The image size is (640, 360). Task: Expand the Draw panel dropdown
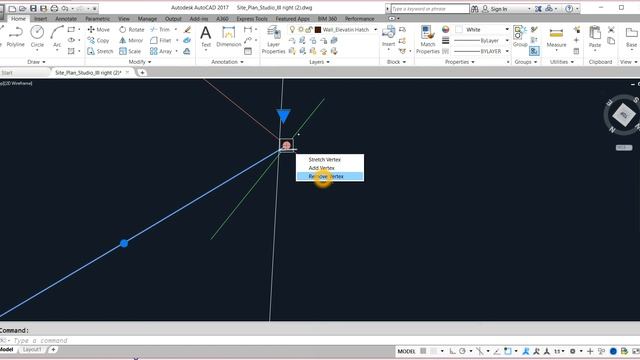pyautogui.click(x=36, y=62)
